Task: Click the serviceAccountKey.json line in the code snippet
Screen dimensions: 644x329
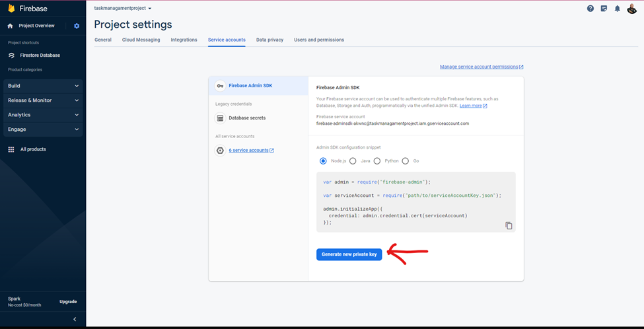Action: pos(412,196)
